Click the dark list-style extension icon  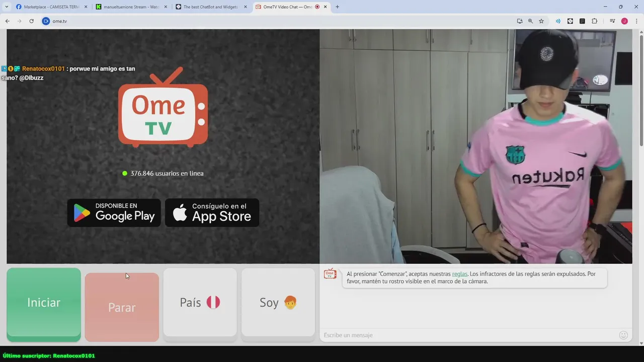(582, 21)
